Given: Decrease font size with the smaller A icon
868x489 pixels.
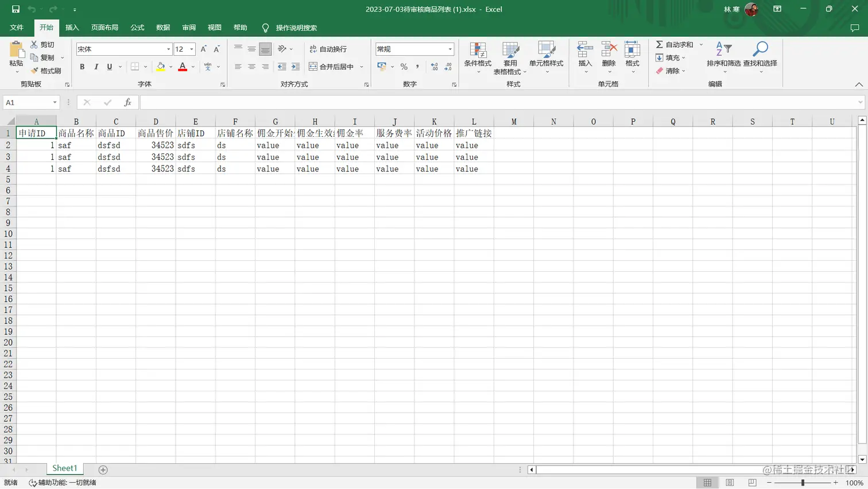Looking at the screenshot, I should pos(216,49).
